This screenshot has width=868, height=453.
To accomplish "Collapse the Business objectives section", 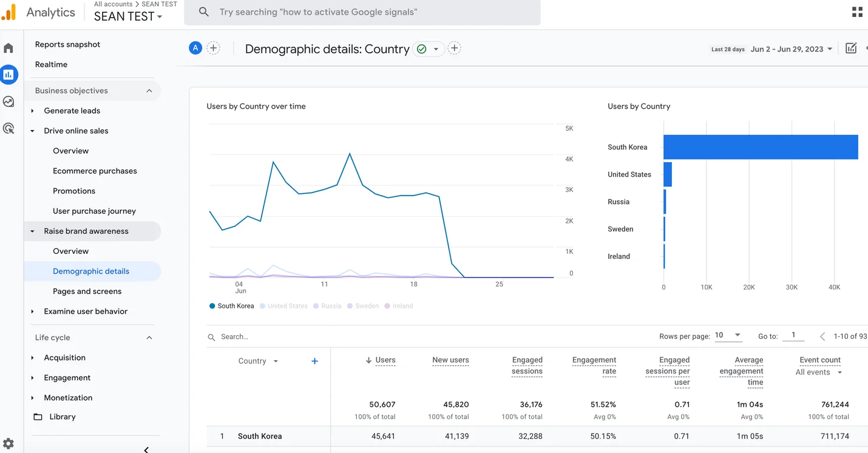I will [x=149, y=91].
